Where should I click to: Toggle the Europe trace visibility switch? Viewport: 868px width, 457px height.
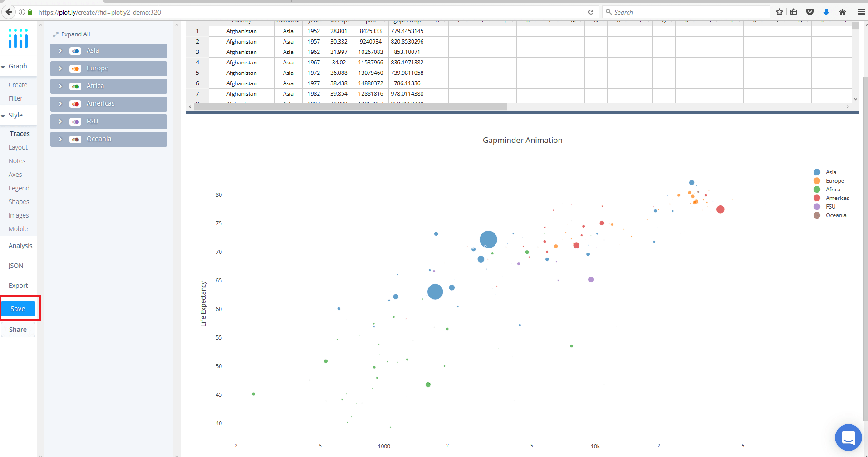[75, 68]
